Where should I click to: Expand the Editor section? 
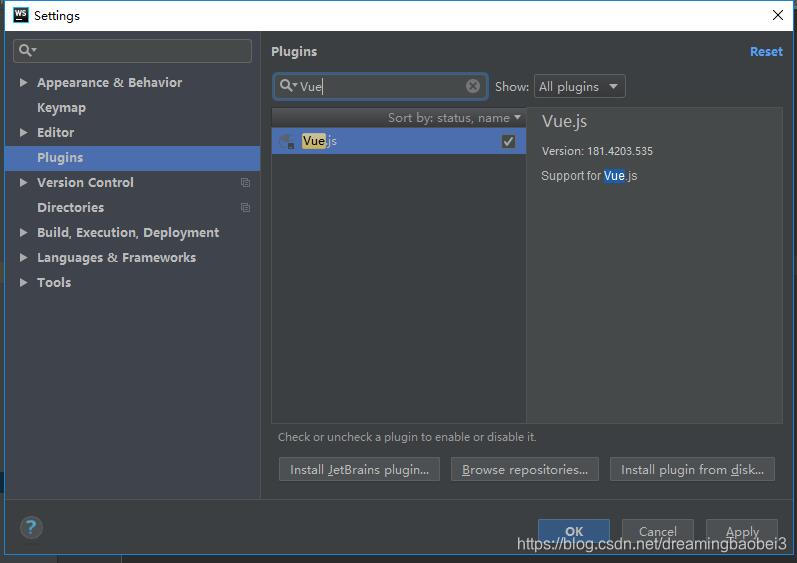[23, 133]
